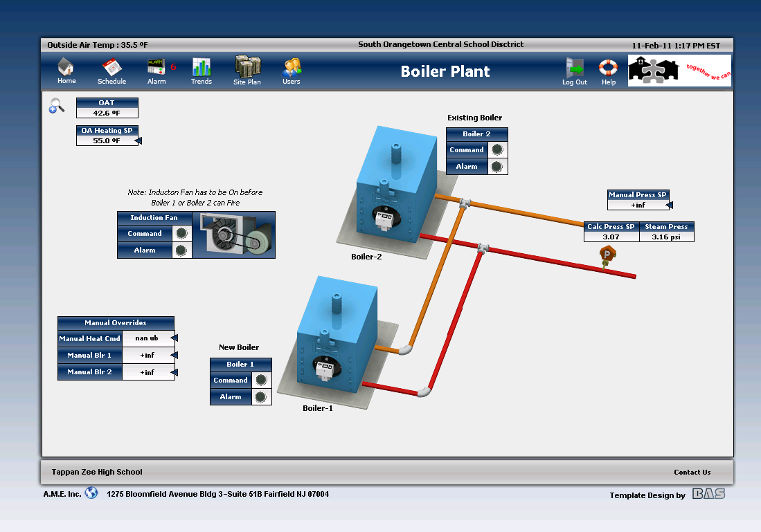Click the Users icon
The image size is (761, 532).
[292, 68]
